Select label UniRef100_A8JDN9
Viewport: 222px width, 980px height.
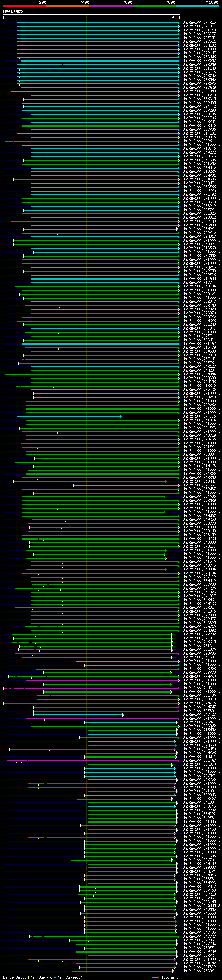coord(199,91)
